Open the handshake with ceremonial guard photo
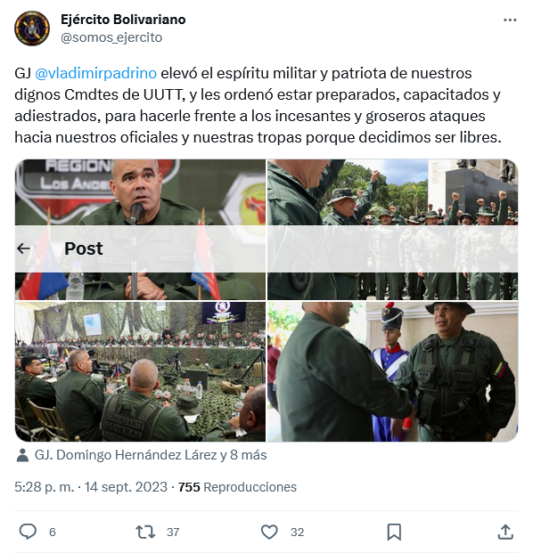533x553 pixels. pyautogui.click(x=393, y=371)
